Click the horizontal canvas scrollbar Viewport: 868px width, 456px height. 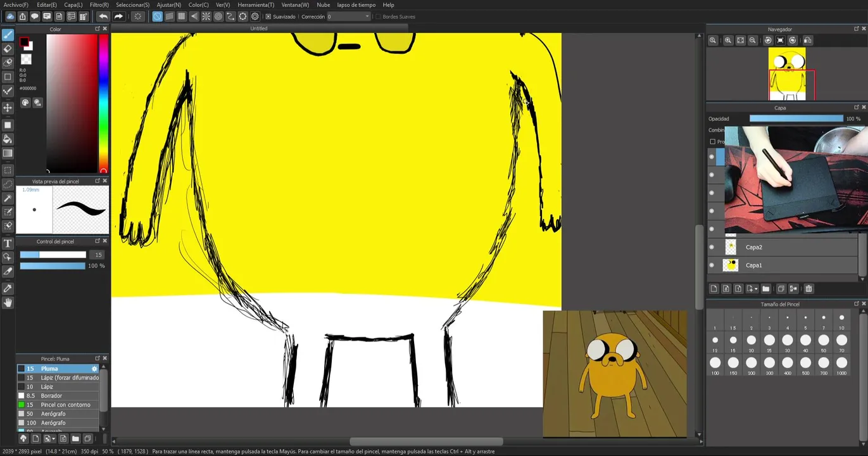click(426, 441)
